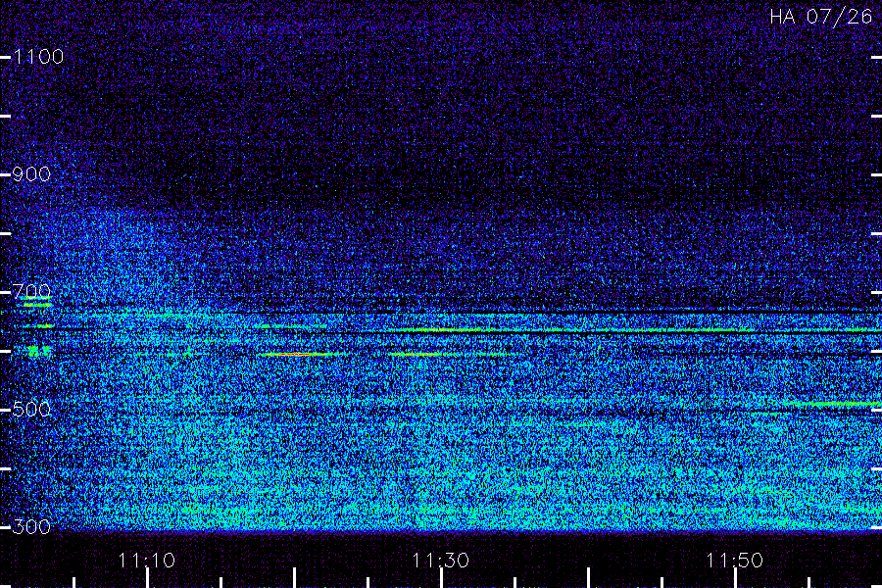Image resolution: width=882 pixels, height=588 pixels.
Task: Click the time tick mark below 11:30
Action: tap(441, 578)
